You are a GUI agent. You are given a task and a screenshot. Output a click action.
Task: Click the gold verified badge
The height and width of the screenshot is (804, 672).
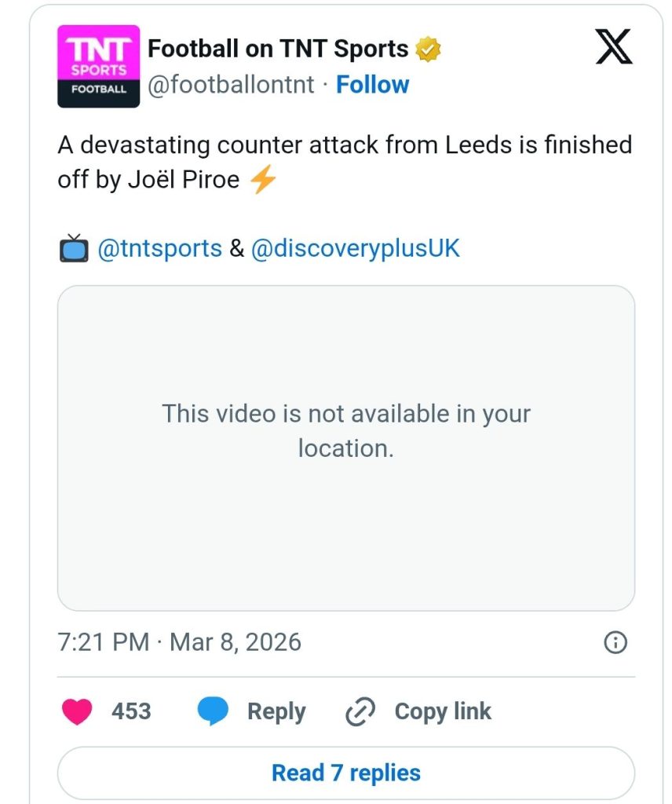[x=428, y=49]
